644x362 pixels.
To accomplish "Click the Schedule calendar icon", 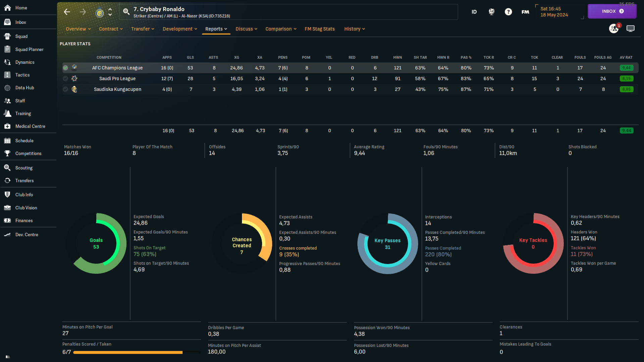I will point(7,141).
